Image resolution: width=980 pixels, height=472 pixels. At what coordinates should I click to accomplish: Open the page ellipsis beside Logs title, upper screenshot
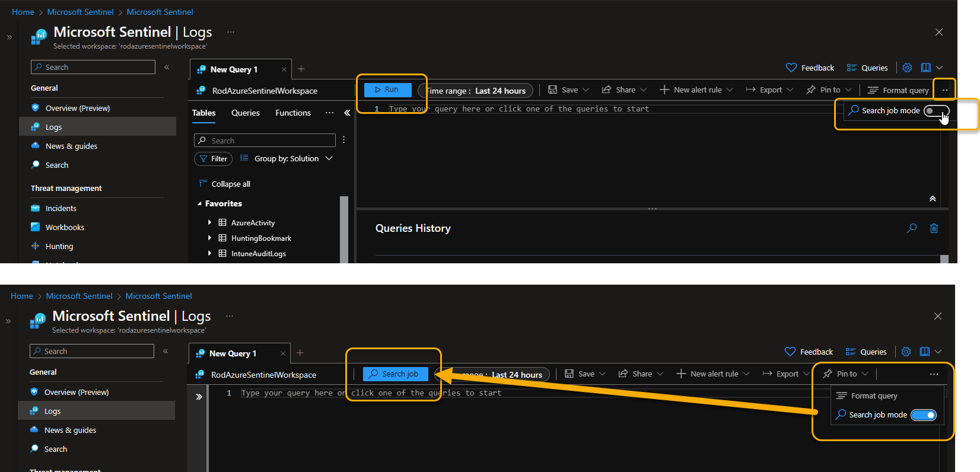pyautogui.click(x=231, y=32)
